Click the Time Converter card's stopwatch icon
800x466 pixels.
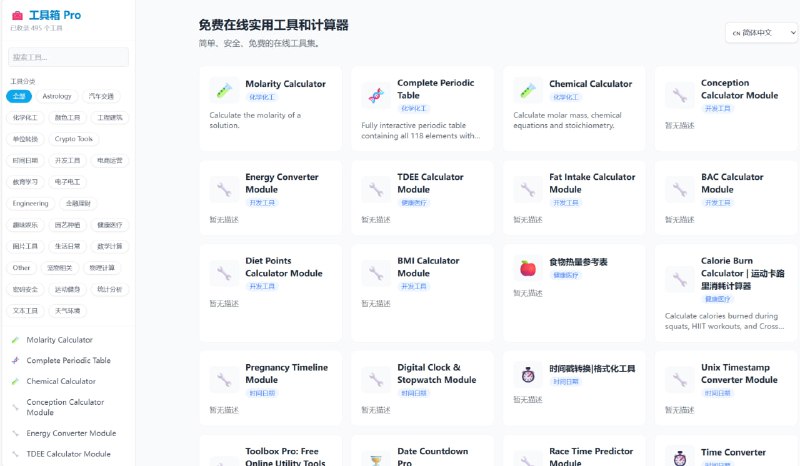[x=680, y=458]
